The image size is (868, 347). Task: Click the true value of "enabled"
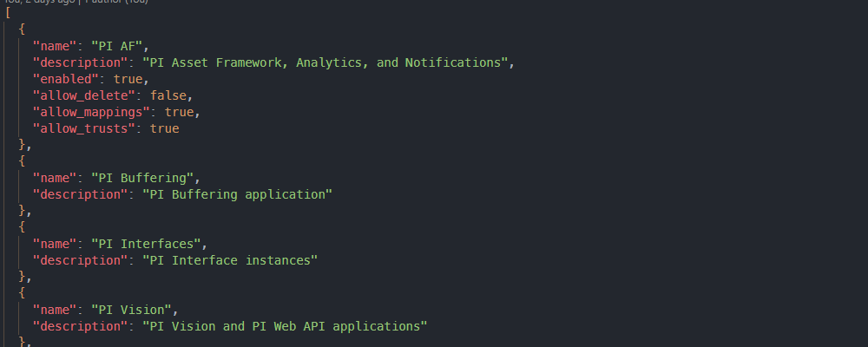(128, 79)
